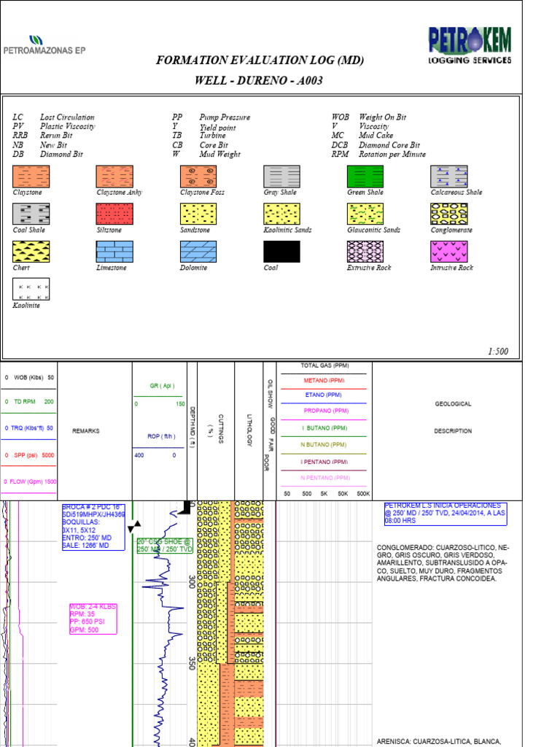Click the BROCA # 2 PDC remark box

tap(93, 527)
